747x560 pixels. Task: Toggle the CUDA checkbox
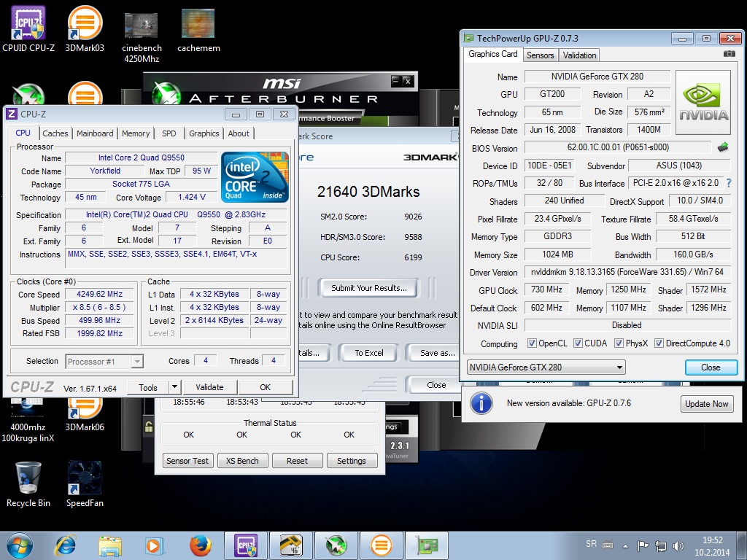[x=578, y=343]
